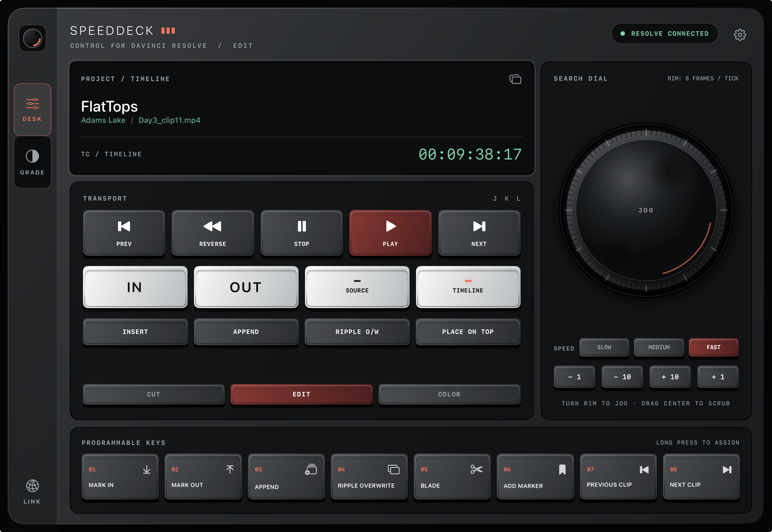This screenshot has width=772, height=532.
Task: Trigger programmable key 04 Ripple Overwrite
Action: (369, 477)
